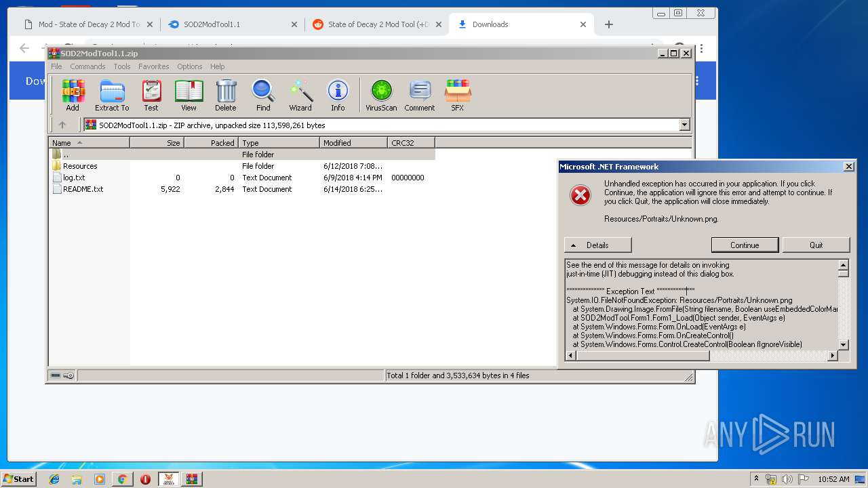Open the Favorites menu

click(154, 66)
